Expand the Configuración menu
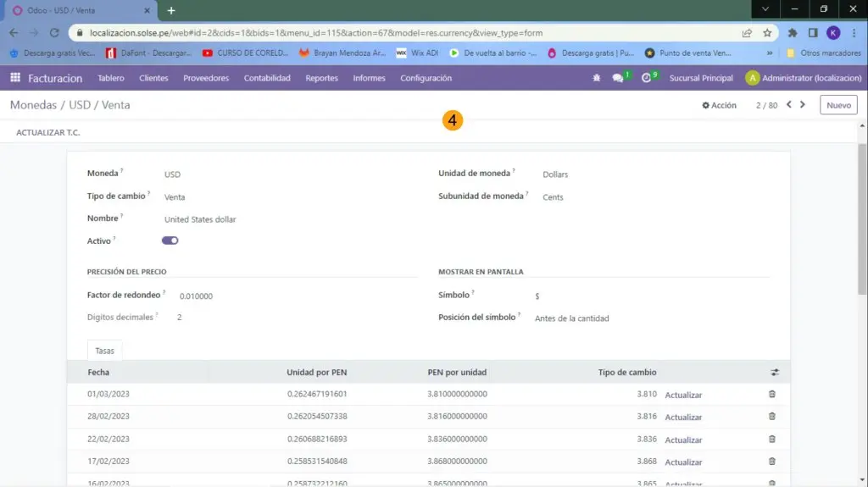The height and width of the screenshot is (487, 868). tap(426, 78)
